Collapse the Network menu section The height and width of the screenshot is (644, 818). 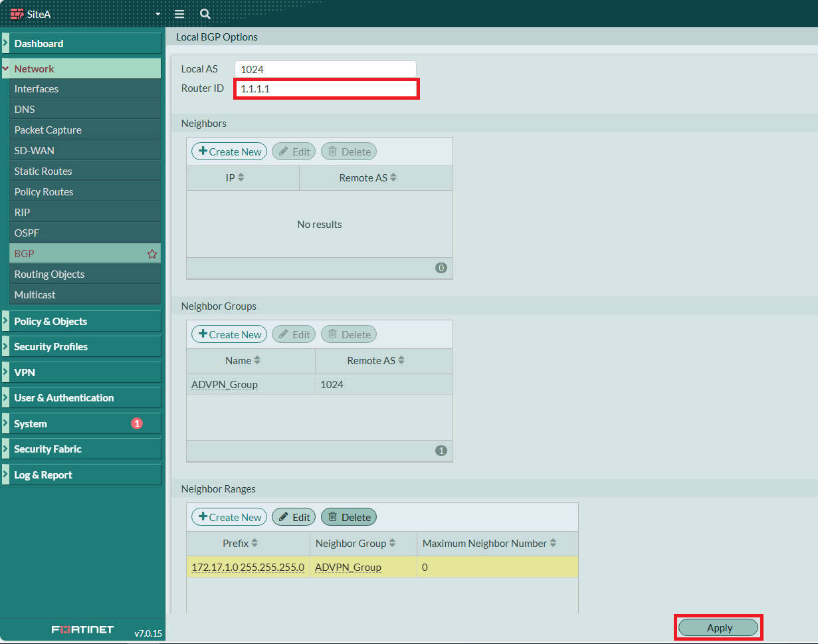[81, 68]
